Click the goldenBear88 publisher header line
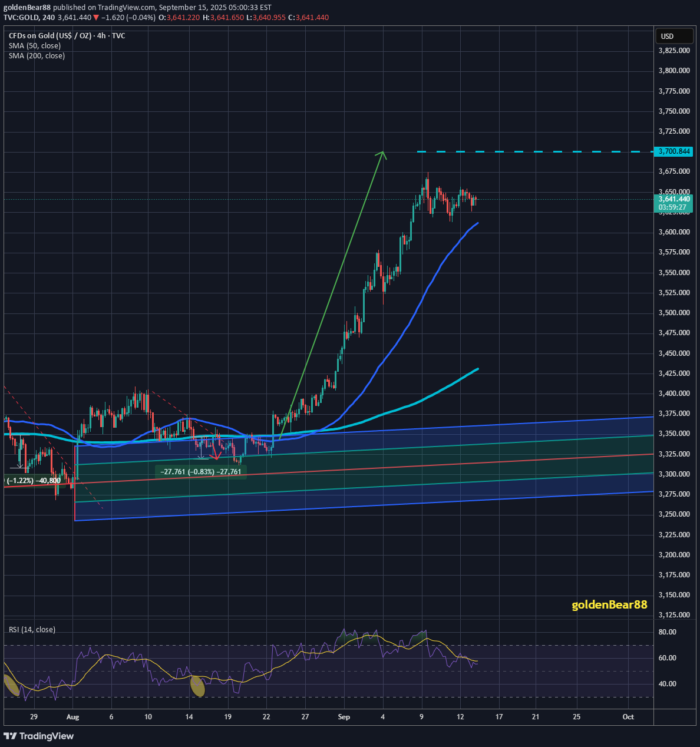The width and height of the screenshot is (700, 747). coord(137,8)
